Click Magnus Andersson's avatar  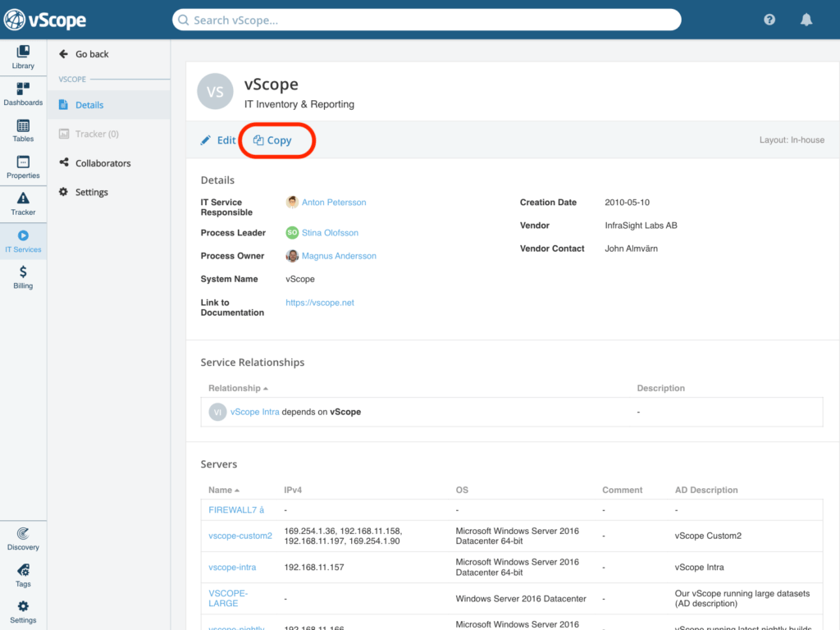292,256
